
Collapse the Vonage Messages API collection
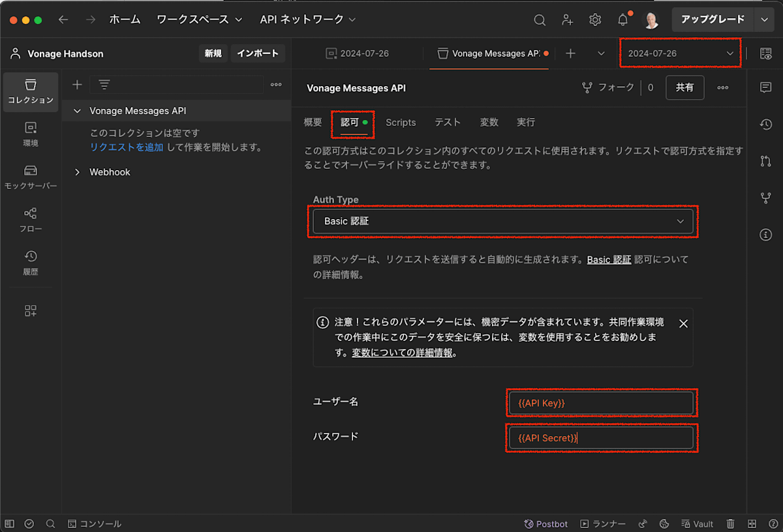tap(78, 110)
